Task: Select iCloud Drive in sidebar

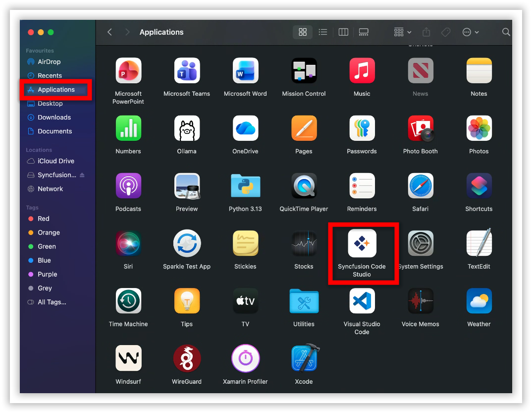Action: click(55, 161)
